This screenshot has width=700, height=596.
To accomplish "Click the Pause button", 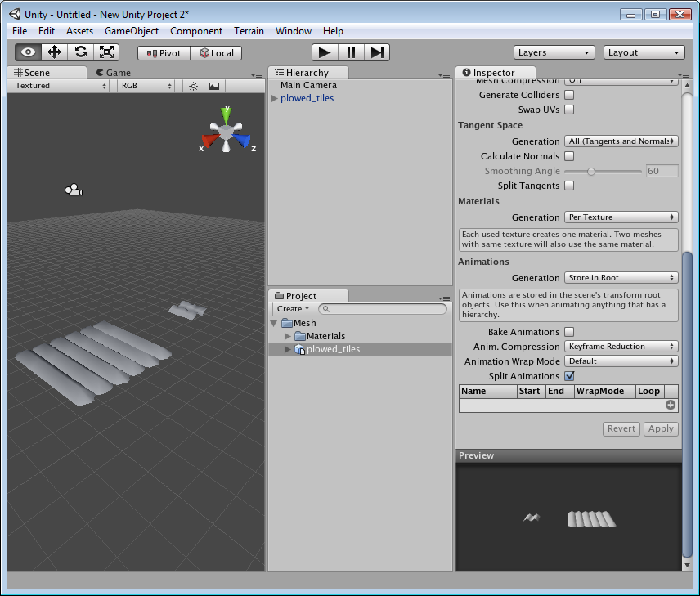I will [350, 52].
